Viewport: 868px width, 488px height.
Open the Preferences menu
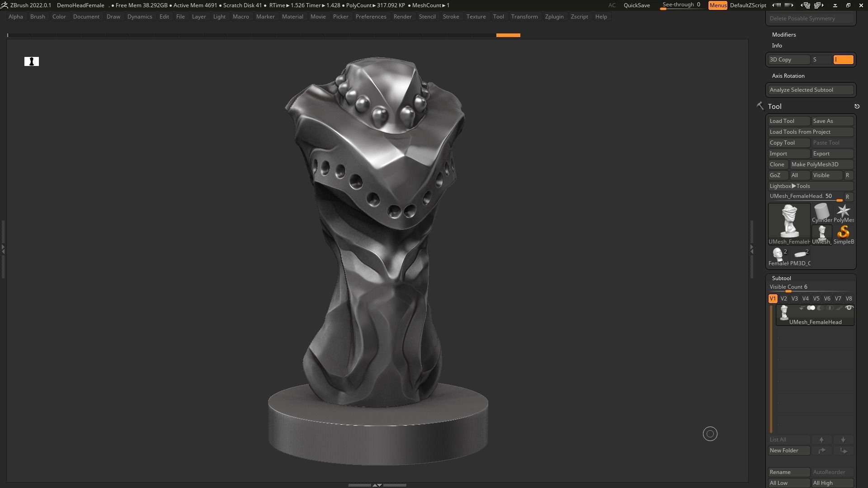(371, 17)
